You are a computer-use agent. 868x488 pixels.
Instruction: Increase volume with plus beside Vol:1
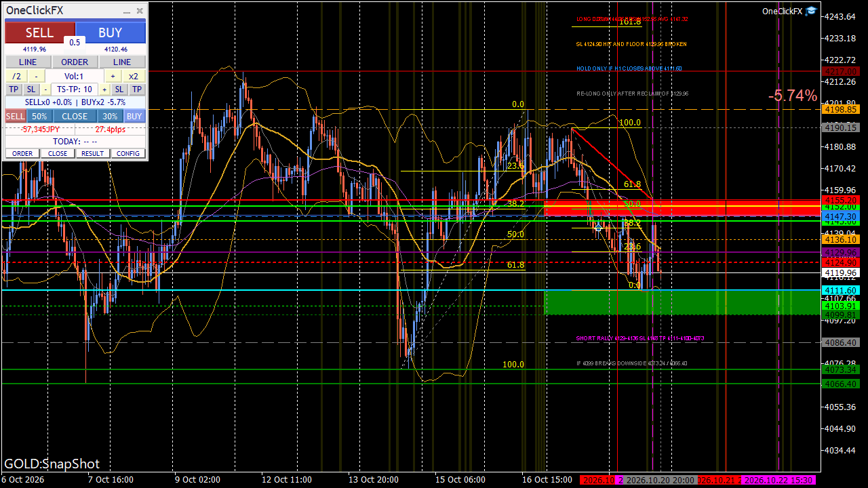[113, 76]
